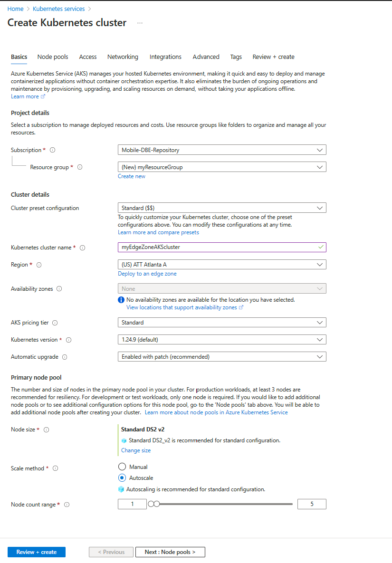Image resolution: width=392 pixels, height=563 pixels.
Task: Open the Automatic upgrade dropdown
Action: (222, 356)
